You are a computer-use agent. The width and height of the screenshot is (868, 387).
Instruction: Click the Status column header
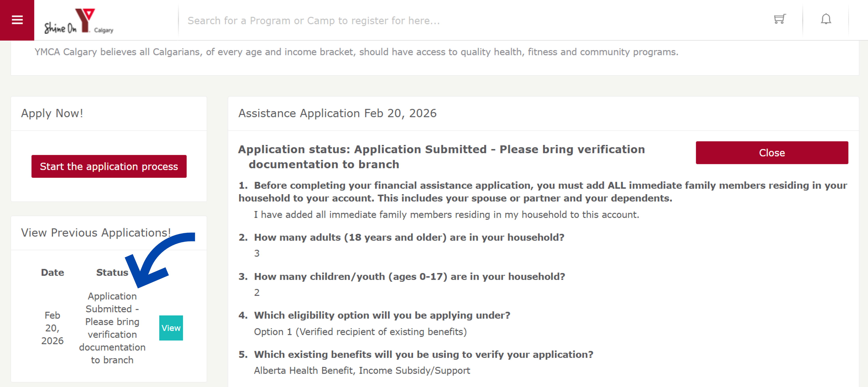tap(112, 272)
